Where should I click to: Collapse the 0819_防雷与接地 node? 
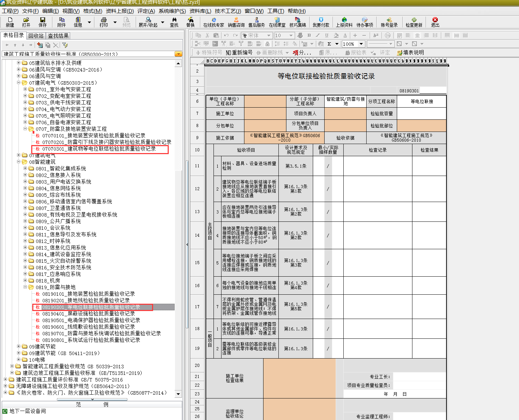coord(25,287)
